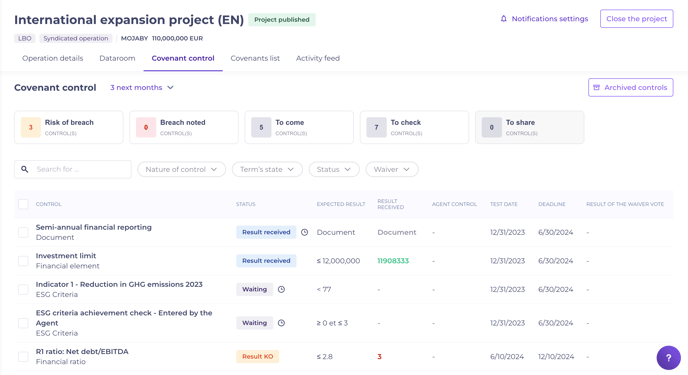
Task: Click the search magnifier icon
Action: click(x=25, y=169)
